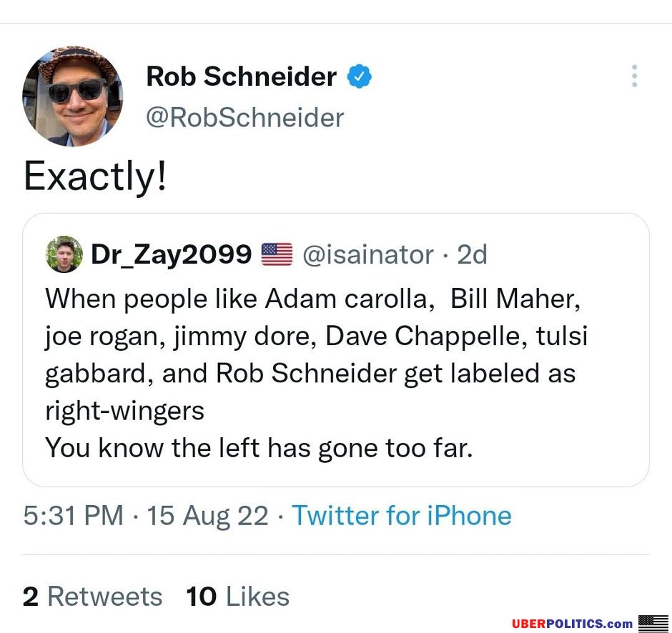
Task: View the 10 Likes list
Action: click(238, 596)
